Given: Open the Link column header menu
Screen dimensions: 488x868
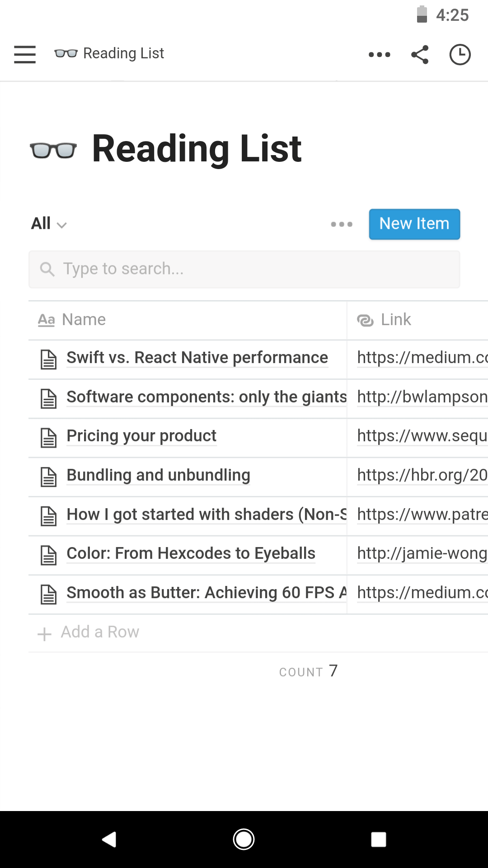Looking at the screenshot, I should (x=395, y=320).
